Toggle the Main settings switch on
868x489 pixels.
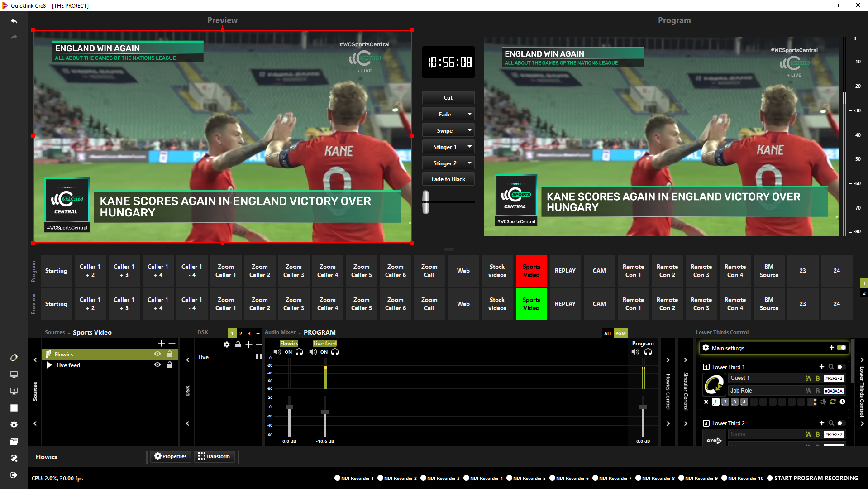tap(841, 348)
